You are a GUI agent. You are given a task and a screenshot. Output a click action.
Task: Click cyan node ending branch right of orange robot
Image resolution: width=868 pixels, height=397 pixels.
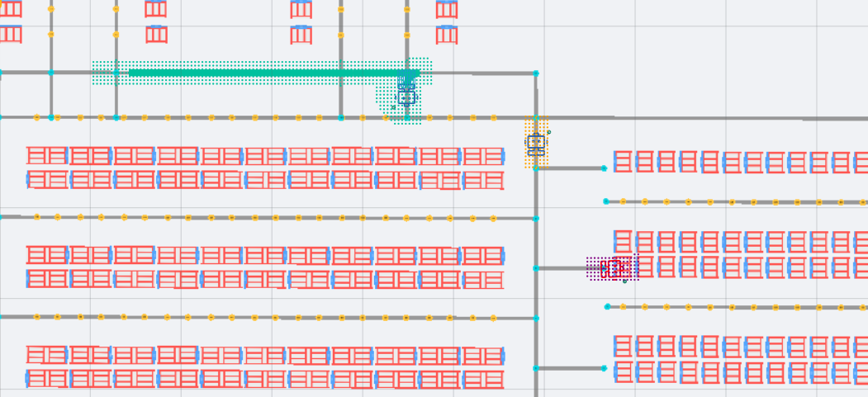(x=604, y=168)
